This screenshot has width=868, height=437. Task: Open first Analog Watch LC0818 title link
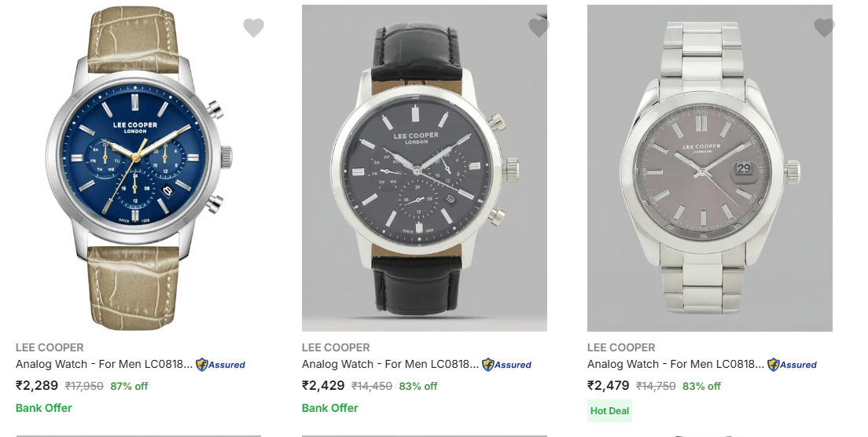click(104, 364)
